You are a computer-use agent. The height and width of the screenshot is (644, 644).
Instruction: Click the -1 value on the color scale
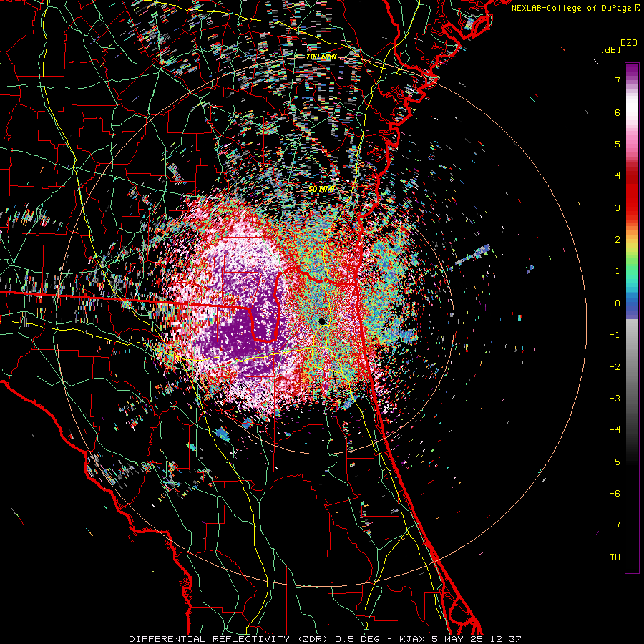point(615,335)
